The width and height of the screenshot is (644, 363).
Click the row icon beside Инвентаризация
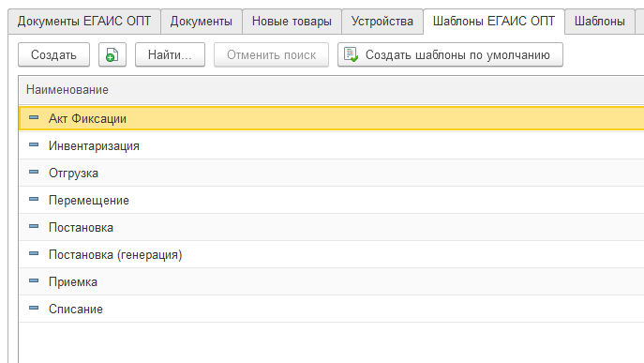click(34, 145)
